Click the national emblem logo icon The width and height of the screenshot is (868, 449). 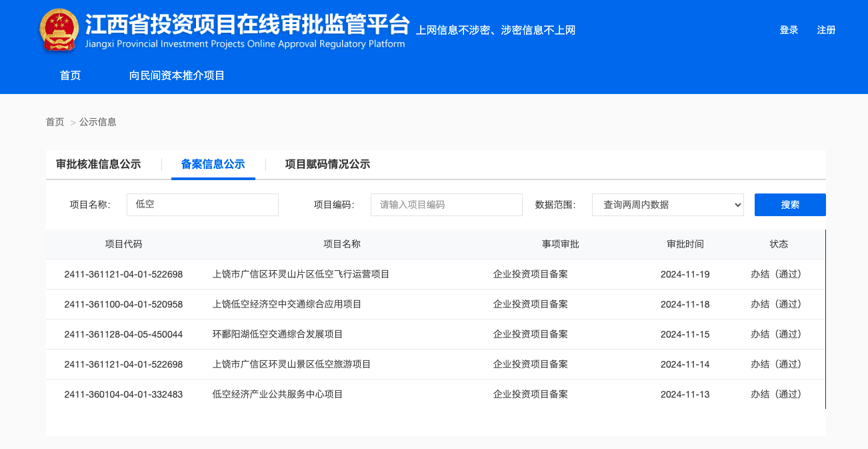[59, 31]
